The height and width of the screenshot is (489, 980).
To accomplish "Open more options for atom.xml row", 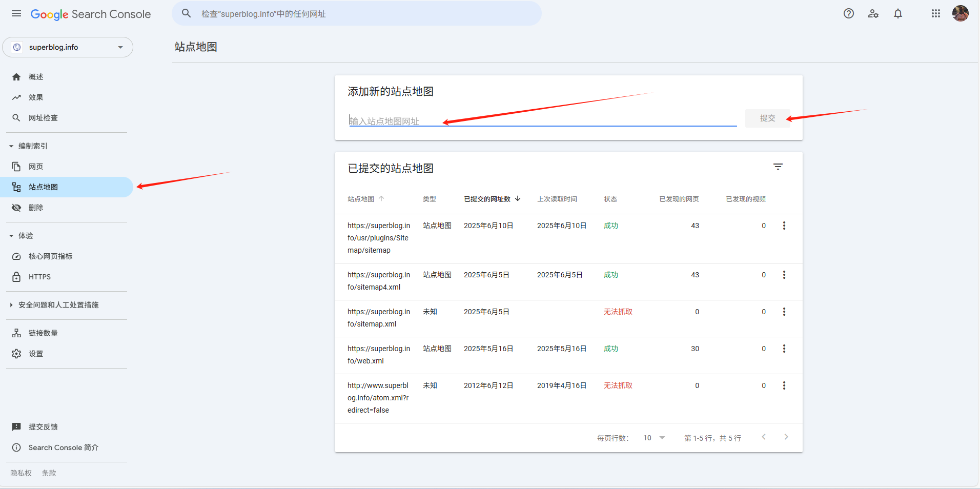I will [x=784, y=385].
